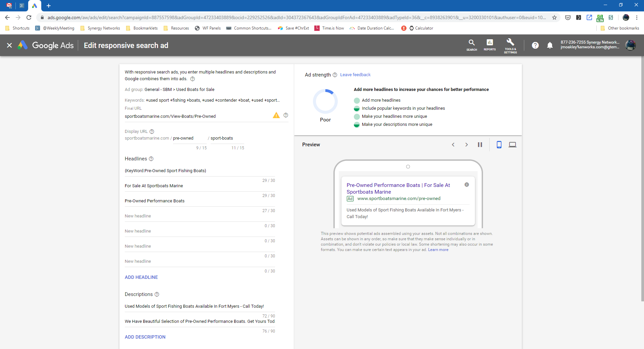The height and width of the screenshot is (349, 644).
Task: Switch to the Gmail browser tab
Action: click(x=9, y=6)
